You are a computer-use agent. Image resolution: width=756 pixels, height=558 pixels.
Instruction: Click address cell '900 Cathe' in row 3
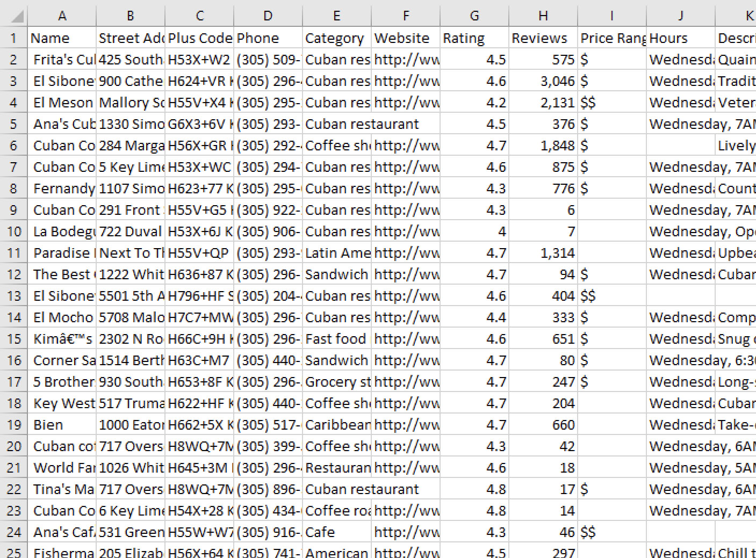pos(131,81)
